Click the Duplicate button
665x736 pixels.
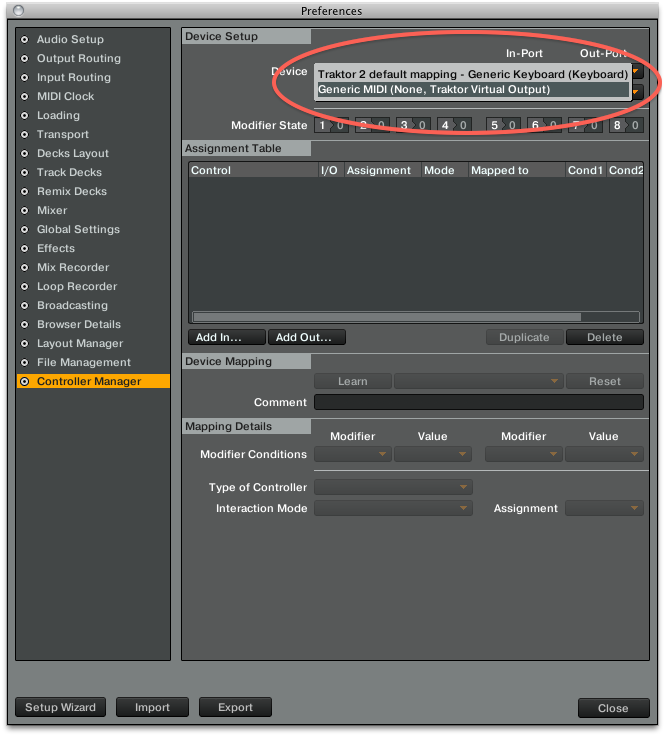(x=524, y=337)
